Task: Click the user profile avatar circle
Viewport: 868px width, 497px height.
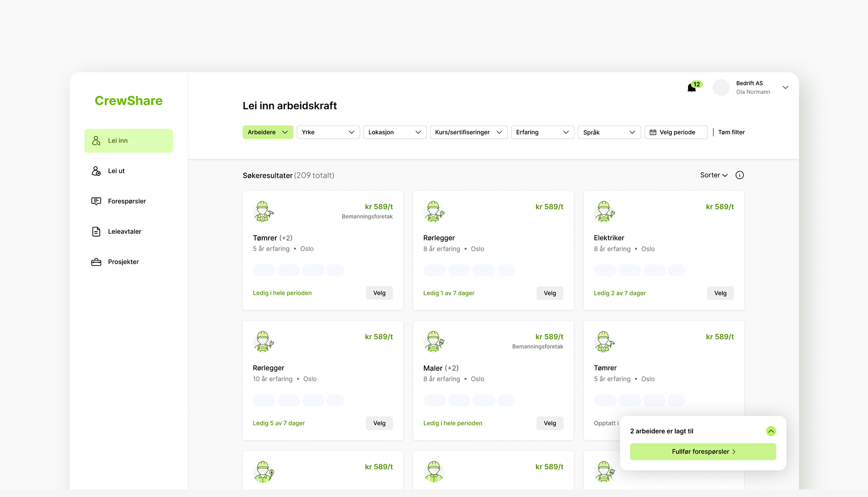Action: [721, 88]
